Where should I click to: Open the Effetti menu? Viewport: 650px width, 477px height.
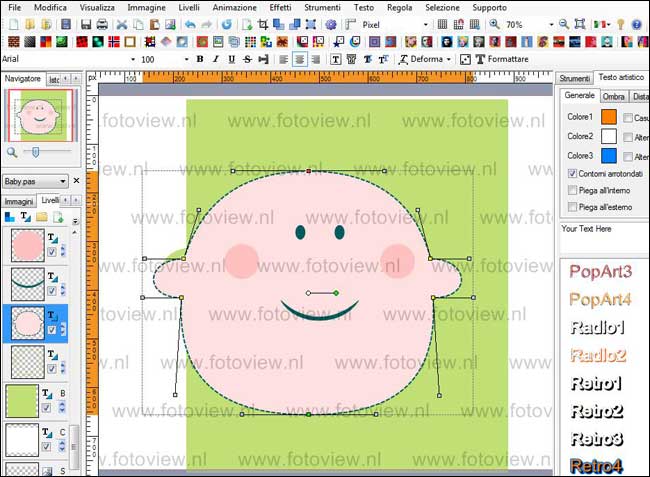click(x=280, y=7)
